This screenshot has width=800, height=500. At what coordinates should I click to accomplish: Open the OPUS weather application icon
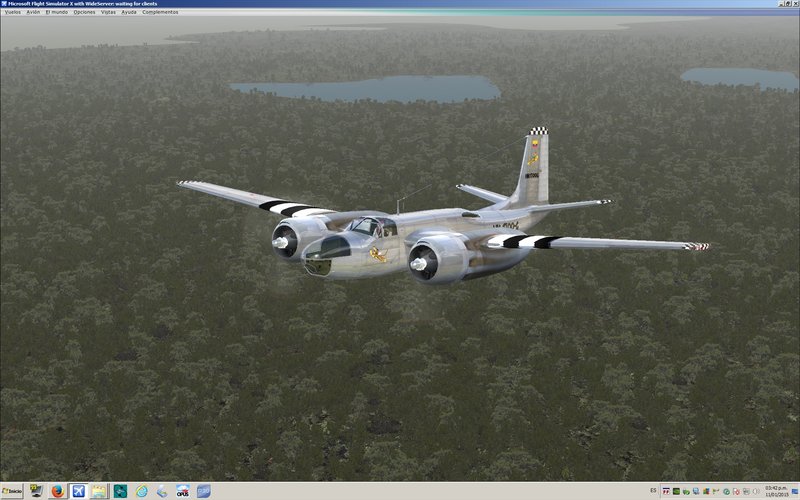(x=183, y=491)
